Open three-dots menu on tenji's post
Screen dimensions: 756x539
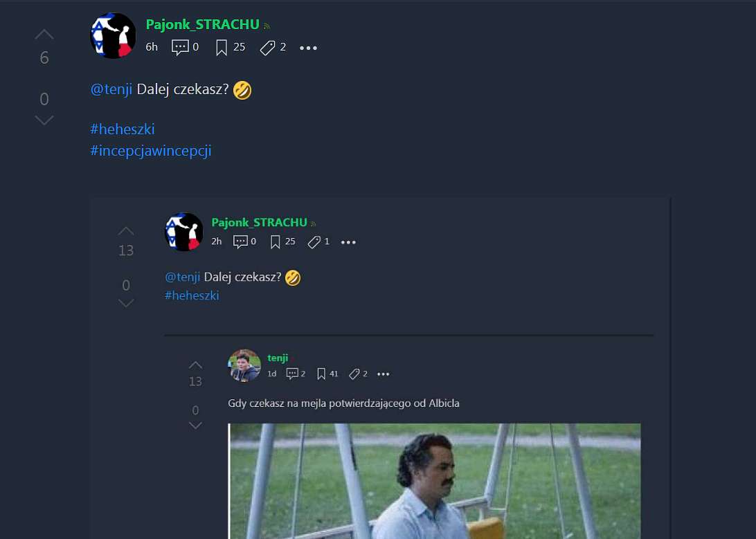coord(383,374)
